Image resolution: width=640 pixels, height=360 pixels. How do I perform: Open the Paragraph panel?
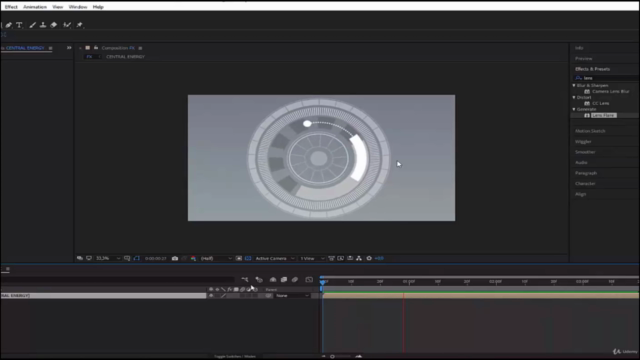pyautogui.click(x=586, y=173)
